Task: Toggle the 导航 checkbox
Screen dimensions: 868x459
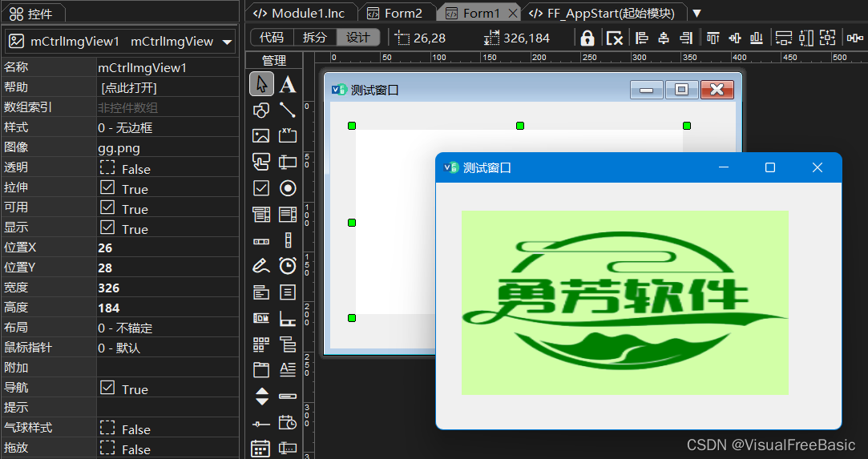Action: pos(107,387)
